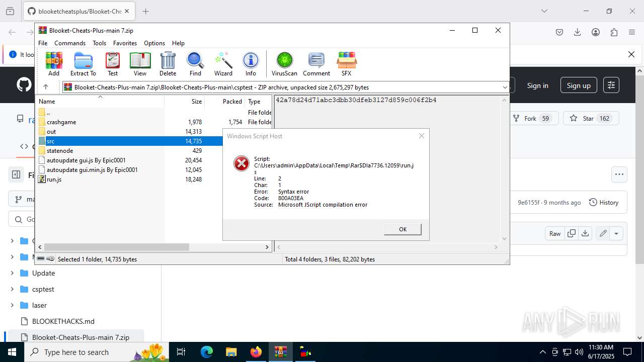The height and width of the screenshot is (362, 644).
Task: Click the Fork button on GitHub
Action: tap(534, 119)
